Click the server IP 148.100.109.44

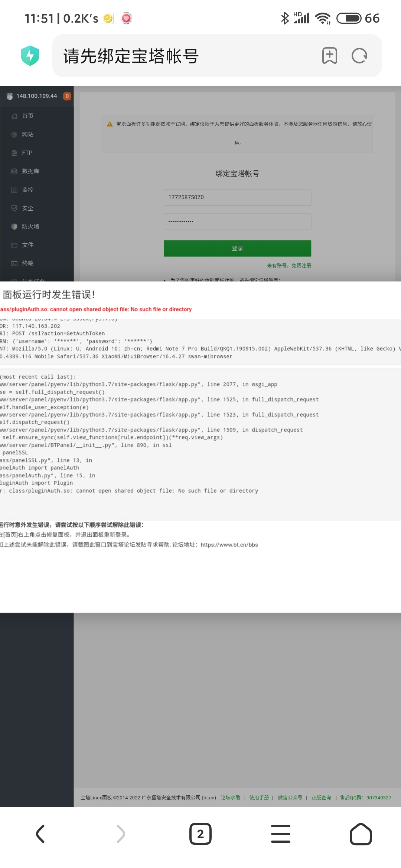pyautogui.click(x=37, y=96)
